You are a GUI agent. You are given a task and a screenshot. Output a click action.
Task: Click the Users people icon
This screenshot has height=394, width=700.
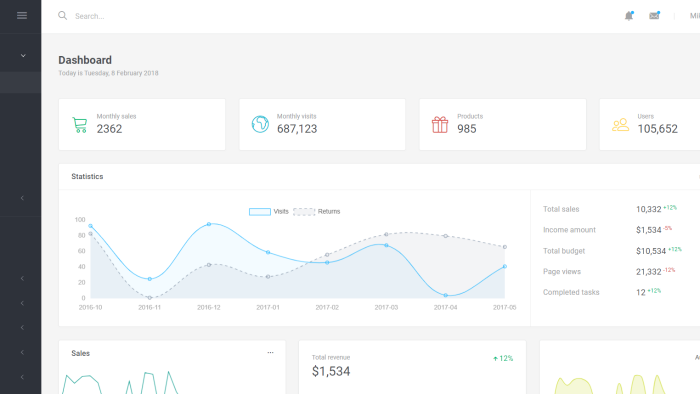pos(621,125)
